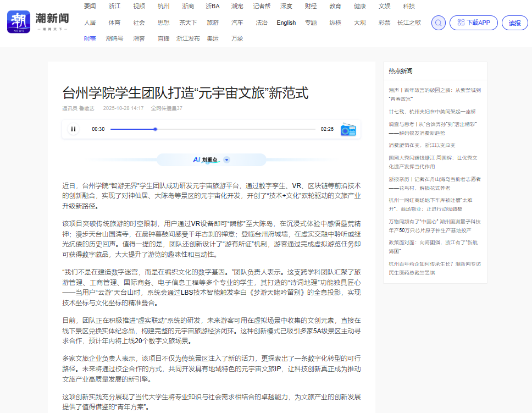Pause the article audio playback
Viewport: 532px width, 413px height.
tap(73, 129)
